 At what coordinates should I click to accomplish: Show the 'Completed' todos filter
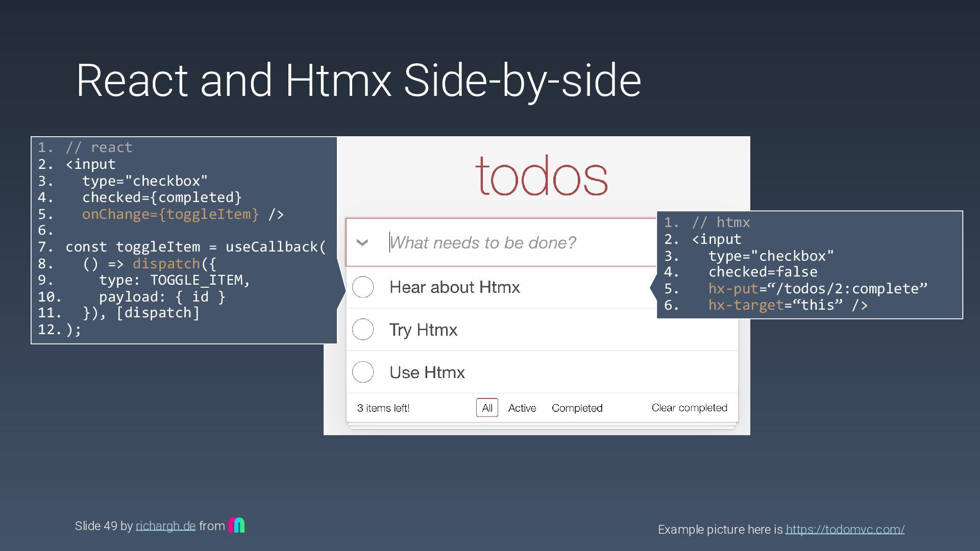coord(577,408)
